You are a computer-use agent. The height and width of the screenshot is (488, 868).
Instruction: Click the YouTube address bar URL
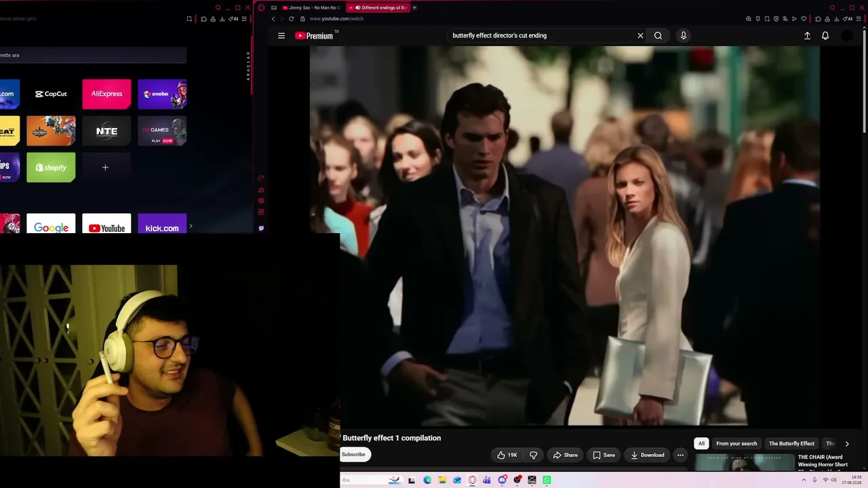pos(337,19)
